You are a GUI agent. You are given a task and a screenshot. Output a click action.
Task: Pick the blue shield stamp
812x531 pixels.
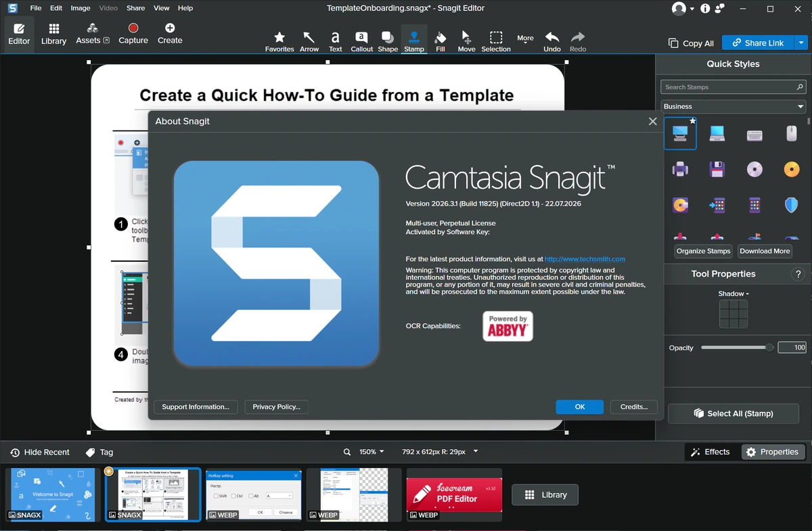[792, 205]
